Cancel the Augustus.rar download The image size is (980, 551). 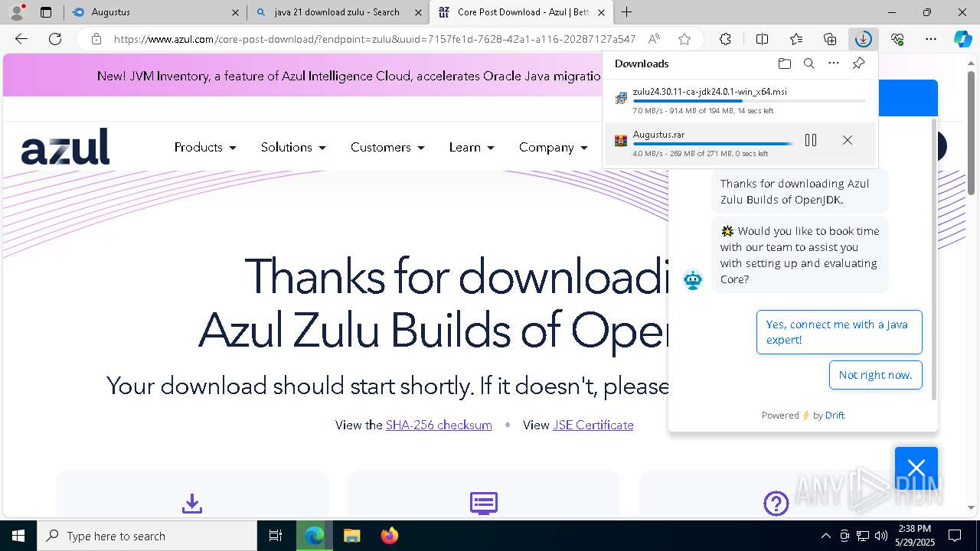847,140
